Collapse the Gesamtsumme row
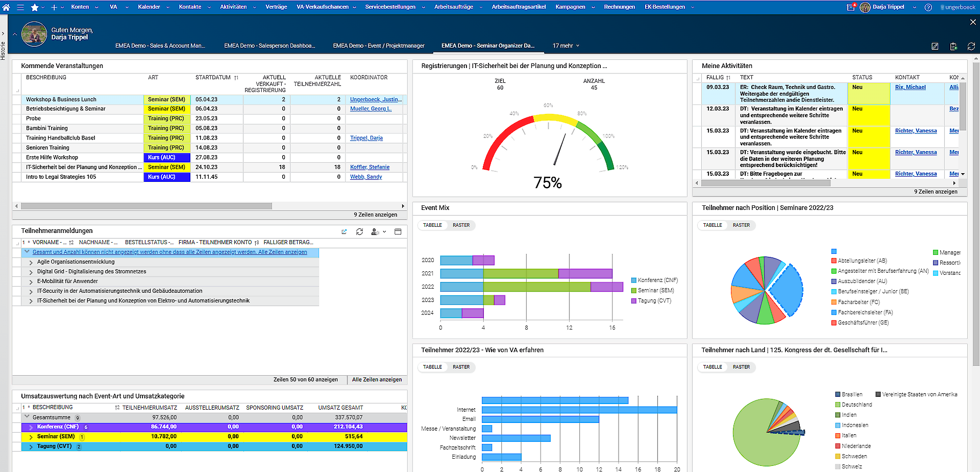This screenshot has width=980, height=472. point(27,417)
